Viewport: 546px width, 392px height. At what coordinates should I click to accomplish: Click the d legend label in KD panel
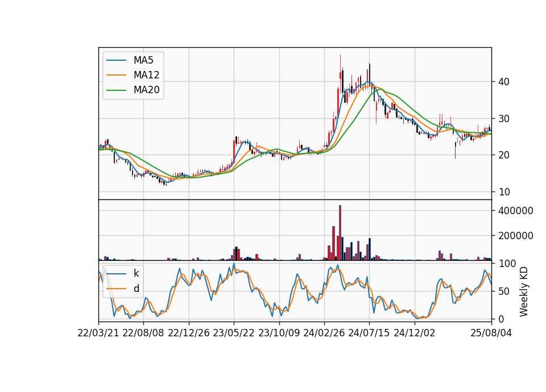pyautogui.click(x=136, y=289)
